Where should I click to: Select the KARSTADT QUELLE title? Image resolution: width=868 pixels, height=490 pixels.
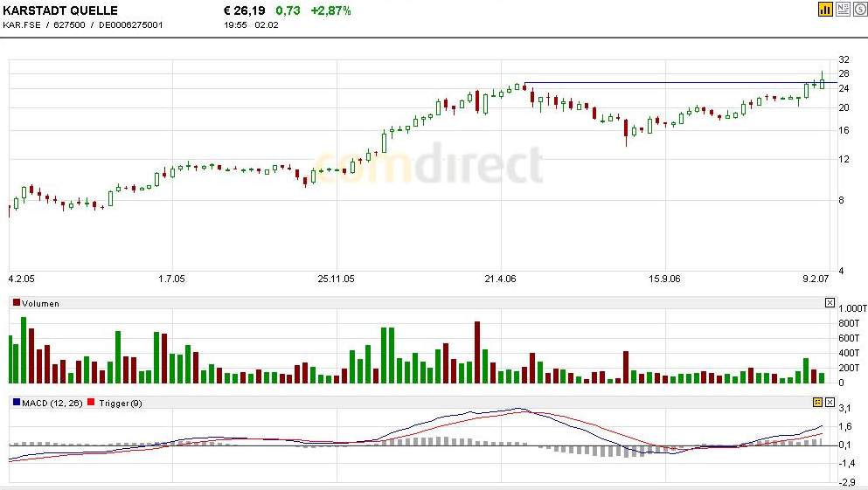60,10
